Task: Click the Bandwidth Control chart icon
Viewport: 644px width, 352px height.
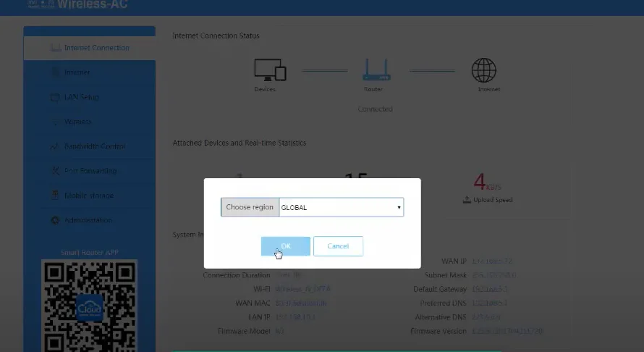Action: pyautogui.click(x=55, y=146)
